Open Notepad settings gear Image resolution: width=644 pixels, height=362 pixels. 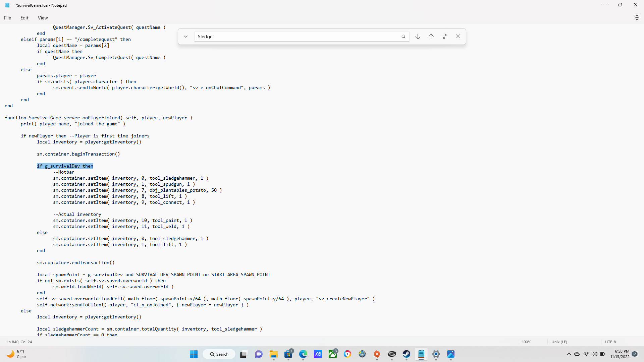tap(637, 17)
